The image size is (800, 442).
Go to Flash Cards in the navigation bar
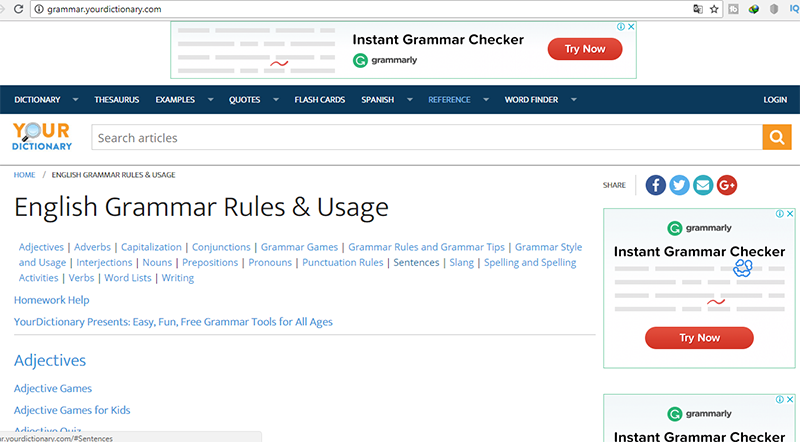pos(319,100)
